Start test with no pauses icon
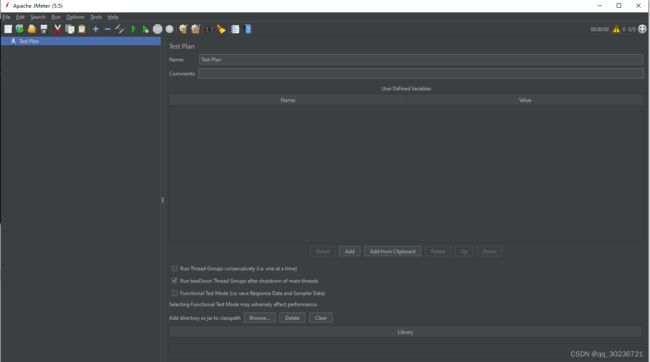The height and width of the screenshot is (362, 650). [x=145, y=29]
